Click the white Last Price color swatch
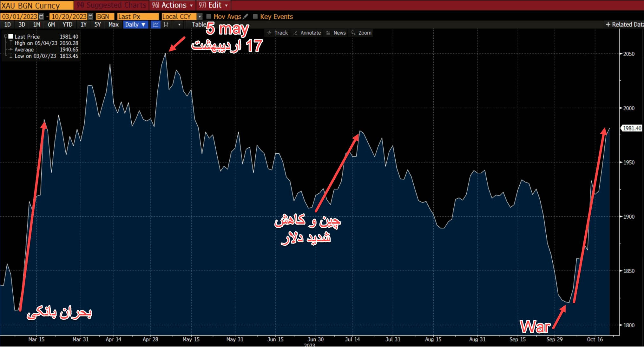This screenshot has height=347, width=644. pos(11,37)
